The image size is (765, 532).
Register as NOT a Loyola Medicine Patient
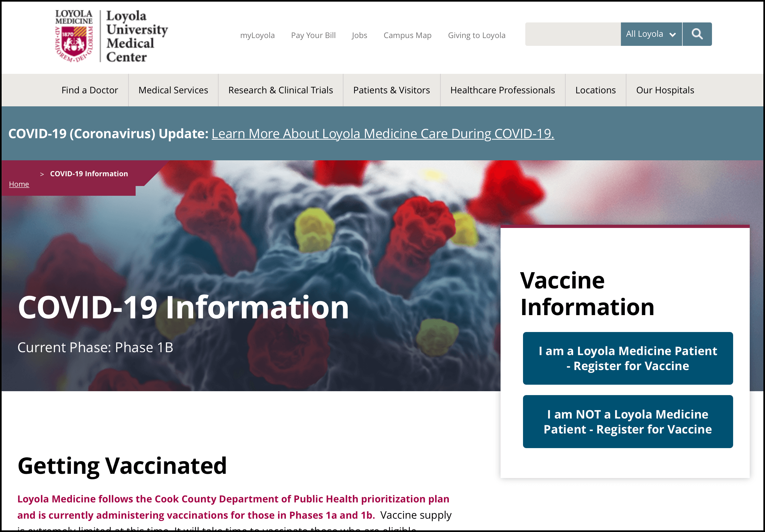click(x=628, y=422)
